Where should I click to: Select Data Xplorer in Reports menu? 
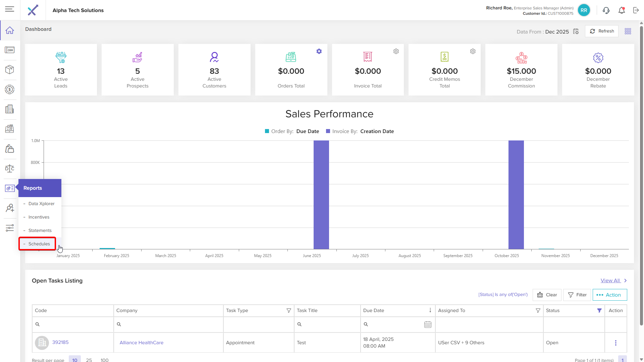coord(41,203)
